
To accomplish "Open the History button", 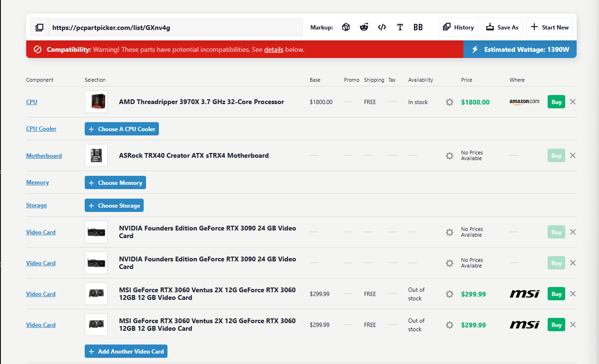I will pos(459,27).
